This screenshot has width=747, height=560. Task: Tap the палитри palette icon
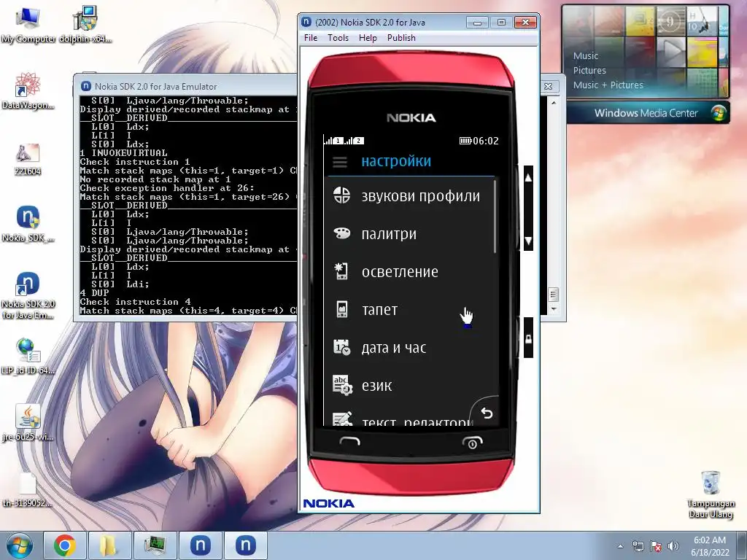[x=341, y=233]
